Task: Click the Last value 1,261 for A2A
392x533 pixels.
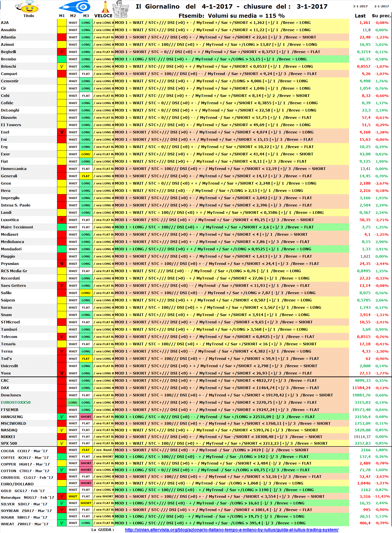Action: pyautogui.click(x=365, y=23)
